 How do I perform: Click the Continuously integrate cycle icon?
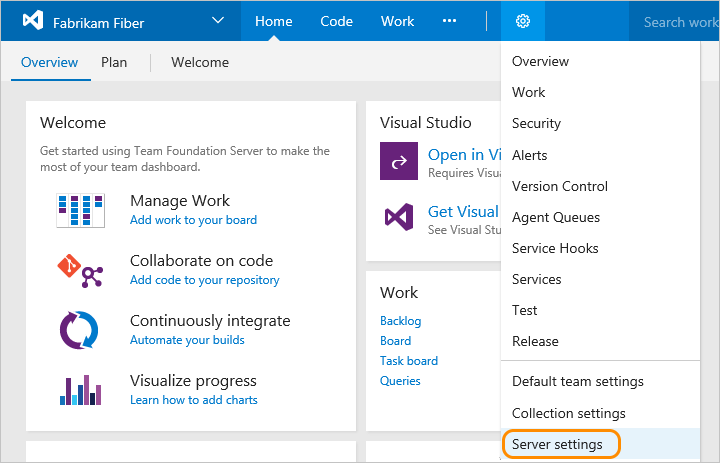(79, 330)
